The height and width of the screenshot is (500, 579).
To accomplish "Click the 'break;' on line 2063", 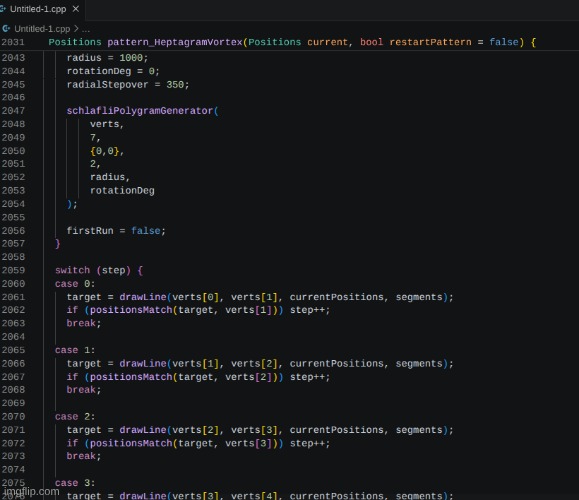I will click(83, 323).
